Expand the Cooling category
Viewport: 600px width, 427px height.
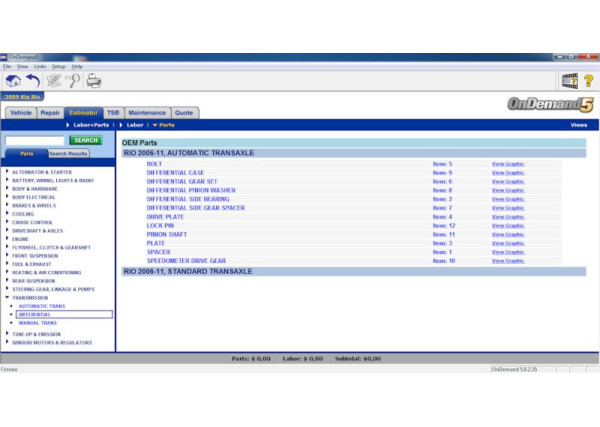tap(23, 214)
